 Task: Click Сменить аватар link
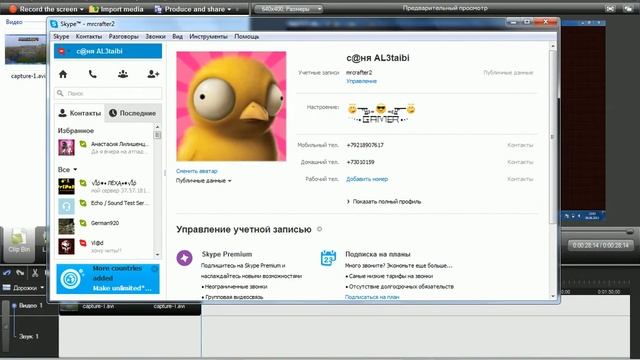pyautogui.click(x=197, y=171)
